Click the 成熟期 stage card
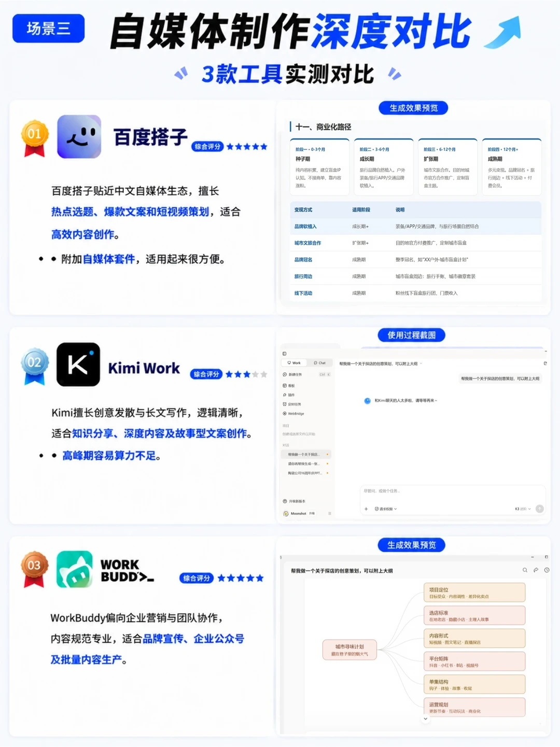560x747 pixels. click(512, 167)
